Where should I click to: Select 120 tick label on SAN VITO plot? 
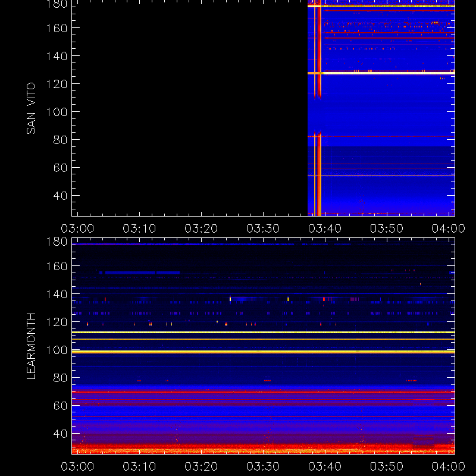click(57, 84)
